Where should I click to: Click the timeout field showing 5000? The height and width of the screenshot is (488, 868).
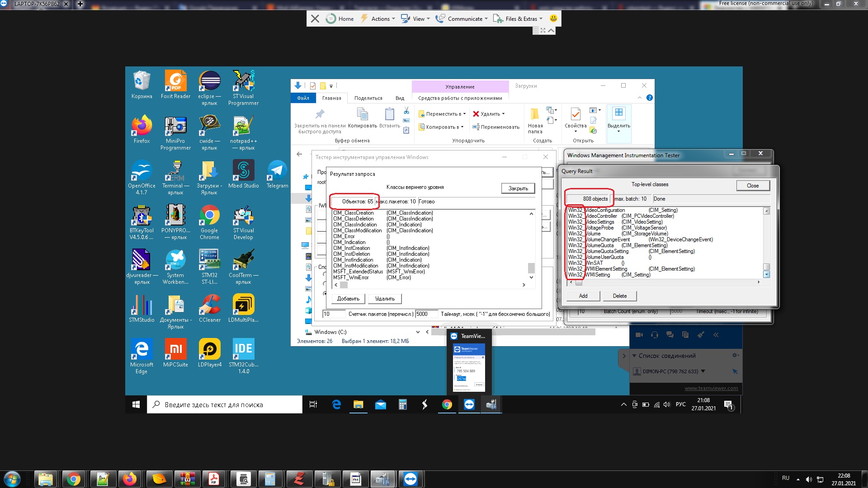pyautogui.click(x=427, y=314)
